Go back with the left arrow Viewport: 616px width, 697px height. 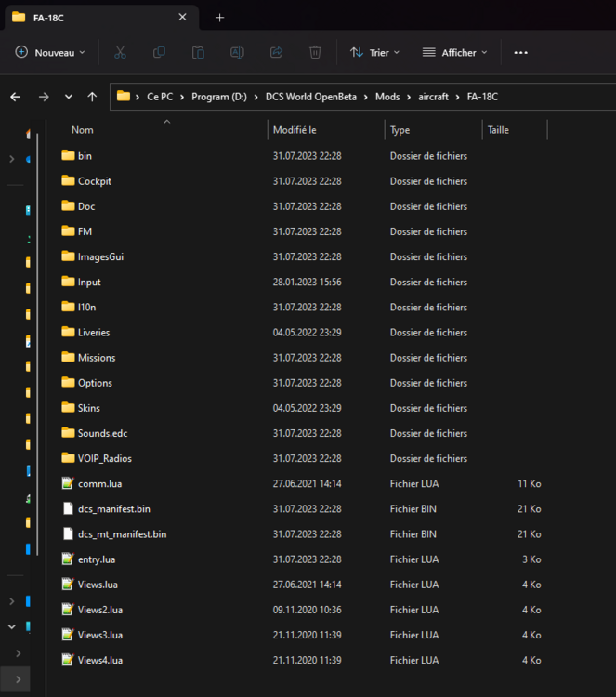coord(16,97)
